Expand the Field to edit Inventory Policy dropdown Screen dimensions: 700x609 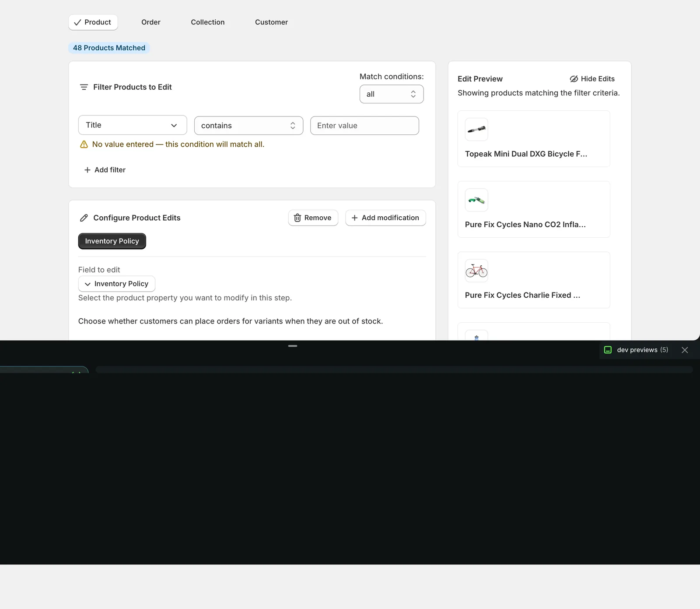(x=117, y=284)
